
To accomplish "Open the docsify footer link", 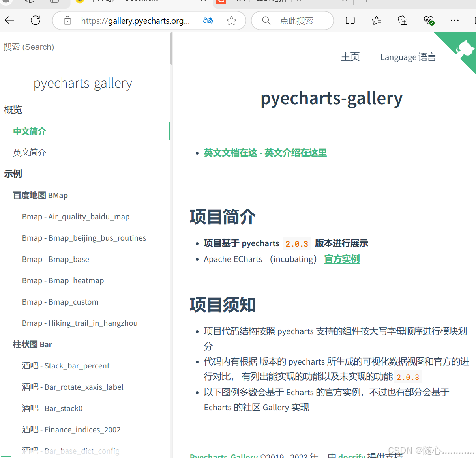I will click(x=352, y=456).
